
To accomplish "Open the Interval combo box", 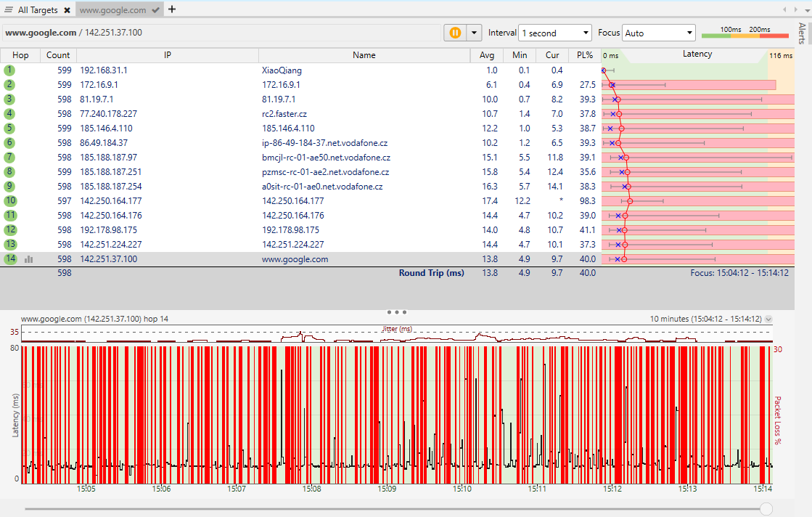I will pos(555,33).
